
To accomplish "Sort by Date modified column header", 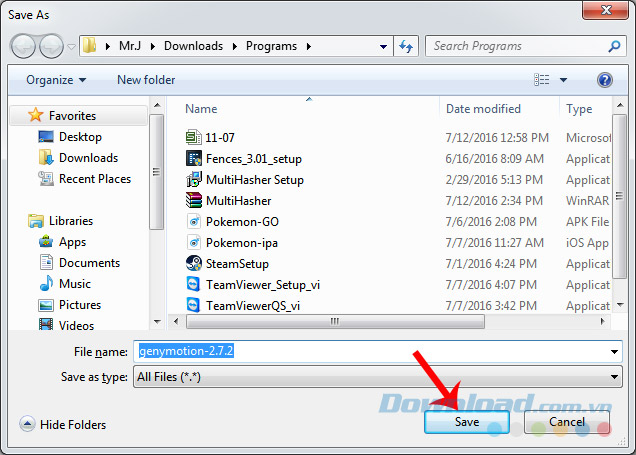I will 483,109.
